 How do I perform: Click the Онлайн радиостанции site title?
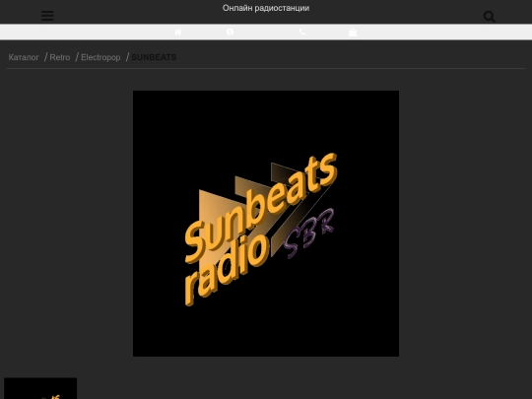point(266,8)
